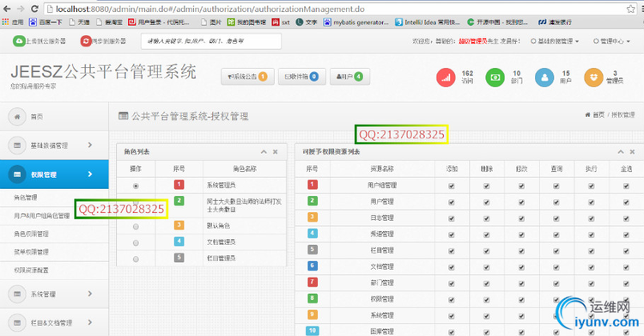
Task: Toggle the 全选 checkbox for 文档管理
Action: point(626,267)
